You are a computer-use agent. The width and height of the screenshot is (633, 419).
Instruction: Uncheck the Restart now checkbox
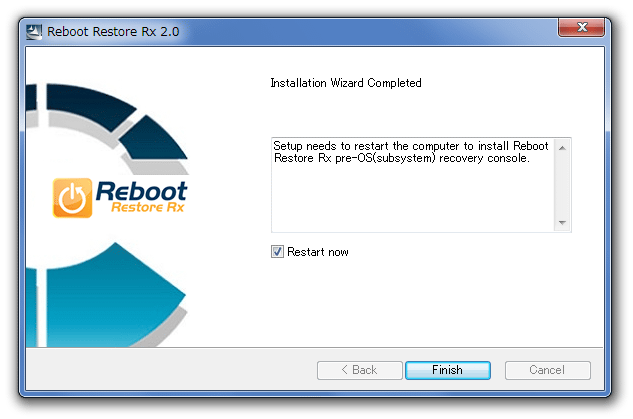[277, 252]
